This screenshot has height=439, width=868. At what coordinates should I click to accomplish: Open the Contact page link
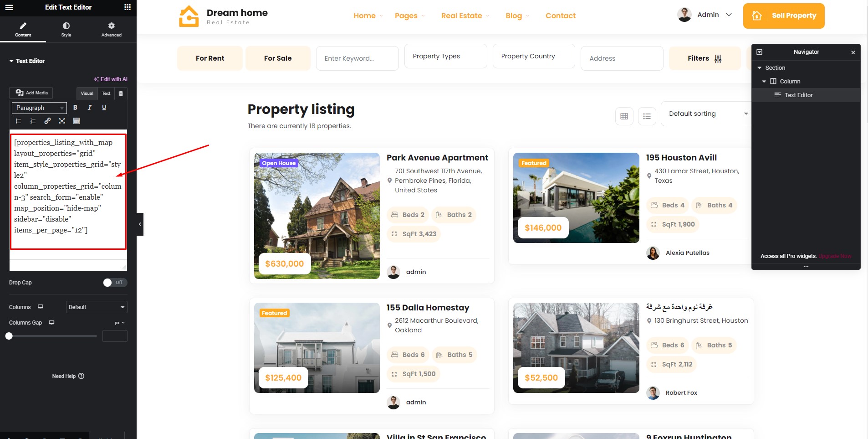(561, 16)
